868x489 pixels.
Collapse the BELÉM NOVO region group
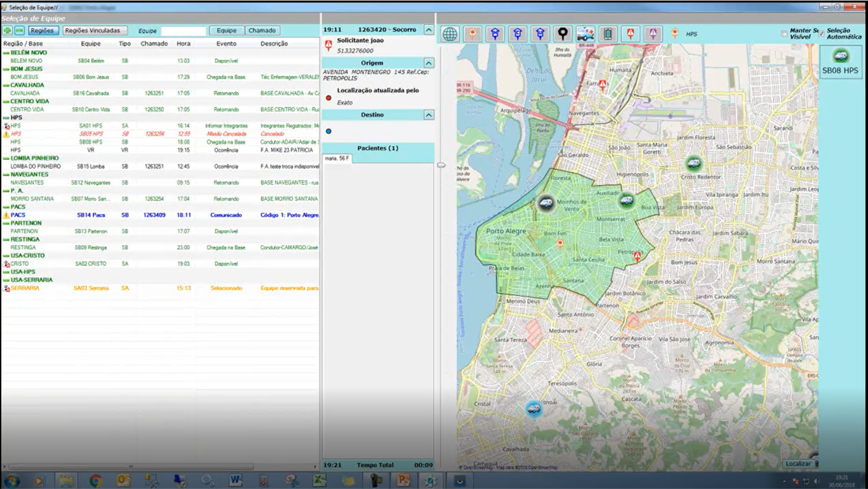[6, 52]
